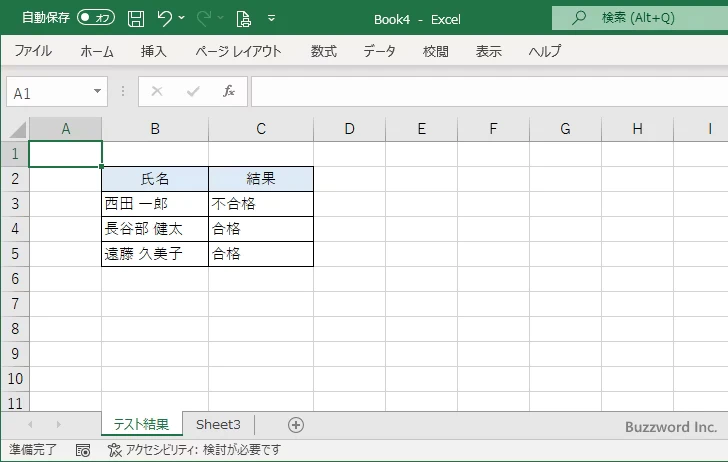Click the Select All corner triangle
The height and width of the screenshot is (462, 728).
pos(17,129)
